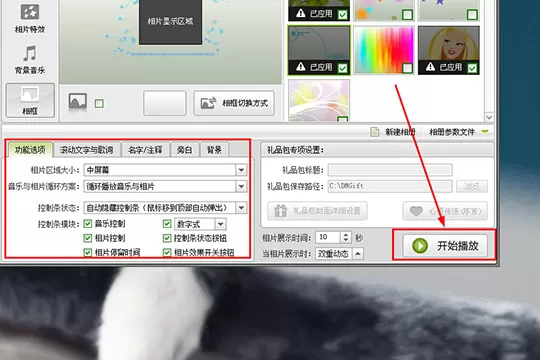
Task: Click the 新建相册 label
Action: (x=400, y=132)
